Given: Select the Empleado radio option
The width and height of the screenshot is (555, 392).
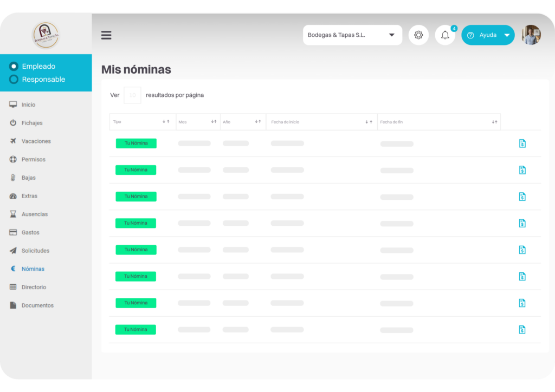Looking at the screenshot, I should click(14, 66).
